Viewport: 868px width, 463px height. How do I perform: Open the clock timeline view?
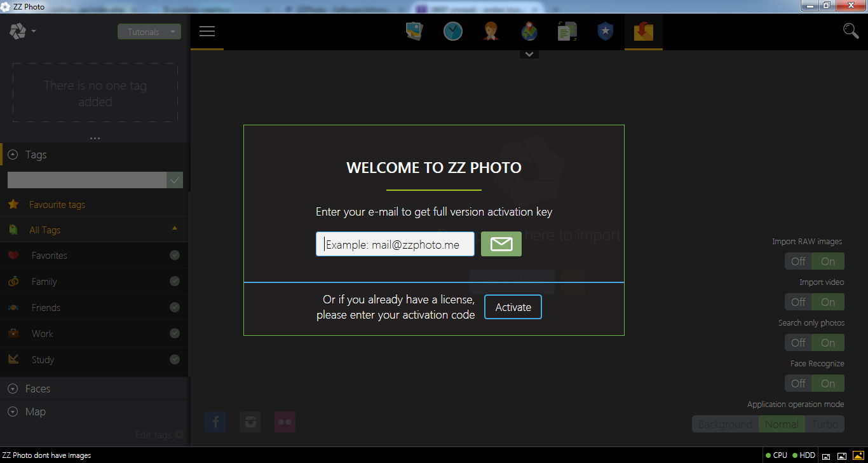click(x=453, y=31)
